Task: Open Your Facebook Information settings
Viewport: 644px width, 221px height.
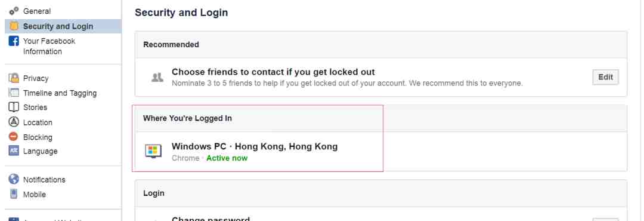Action: 49,46
